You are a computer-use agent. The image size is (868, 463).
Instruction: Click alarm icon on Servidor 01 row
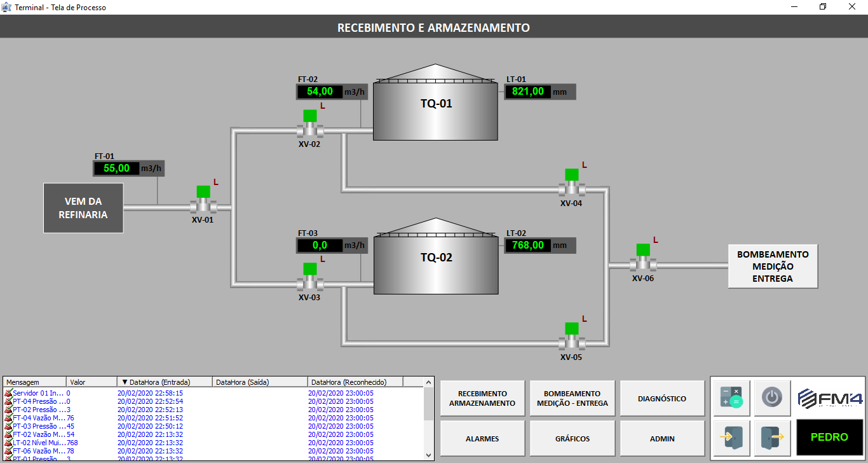8,393
